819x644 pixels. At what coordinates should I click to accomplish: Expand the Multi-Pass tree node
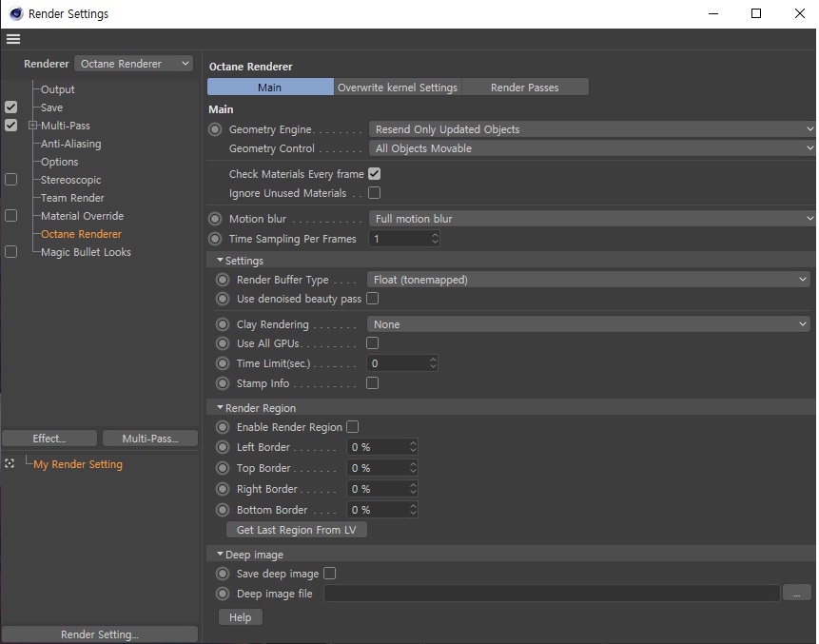[32, 126]
